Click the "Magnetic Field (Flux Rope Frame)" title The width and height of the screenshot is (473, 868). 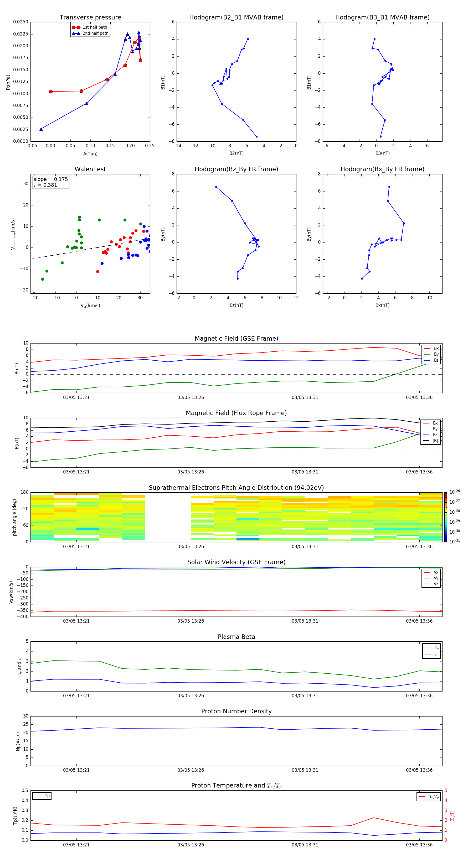coord(236,413)
